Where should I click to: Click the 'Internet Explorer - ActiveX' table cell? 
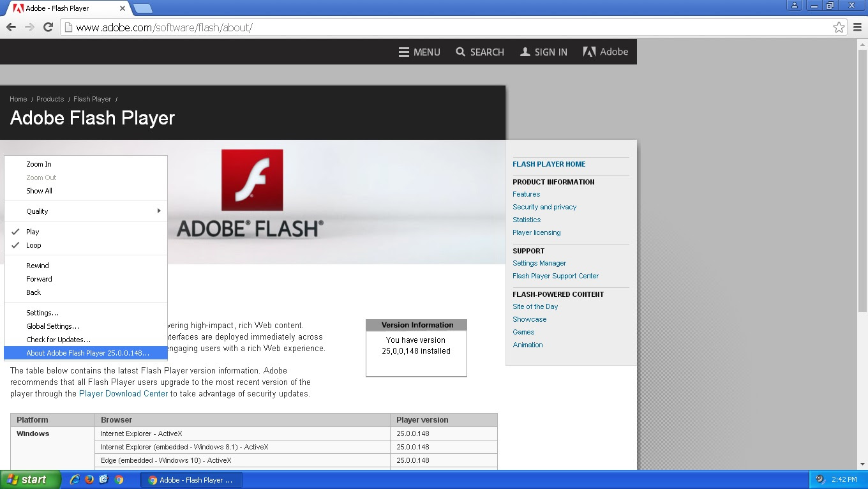click(x=243, y=434)
